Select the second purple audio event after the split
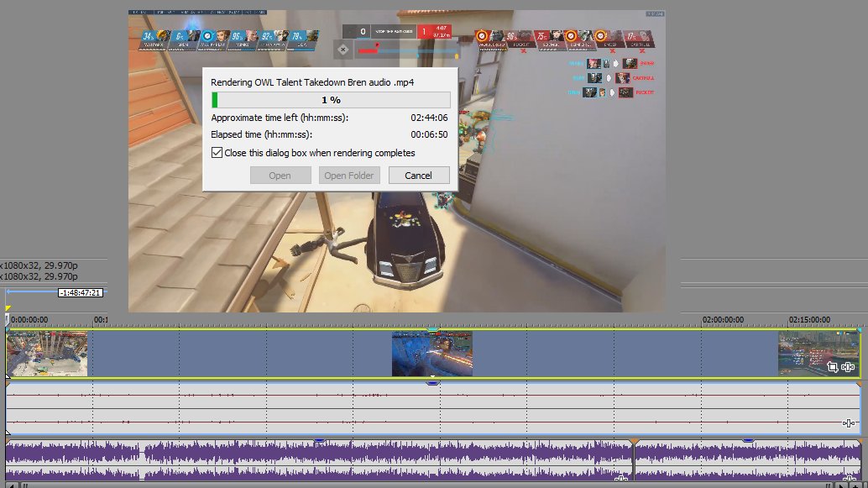 [x=749, y=459]
